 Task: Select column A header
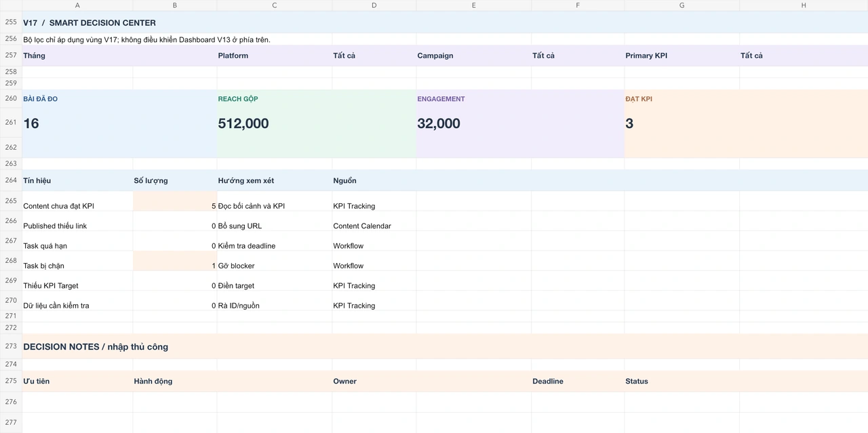(x=77, y=5)
